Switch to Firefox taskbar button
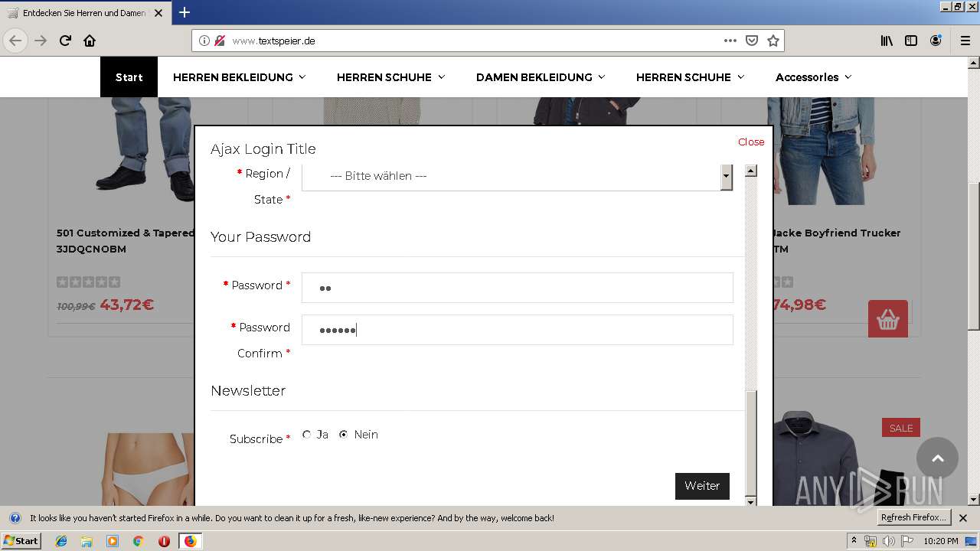The width and height of the screenshot is (980, 551). click(190, 541)
